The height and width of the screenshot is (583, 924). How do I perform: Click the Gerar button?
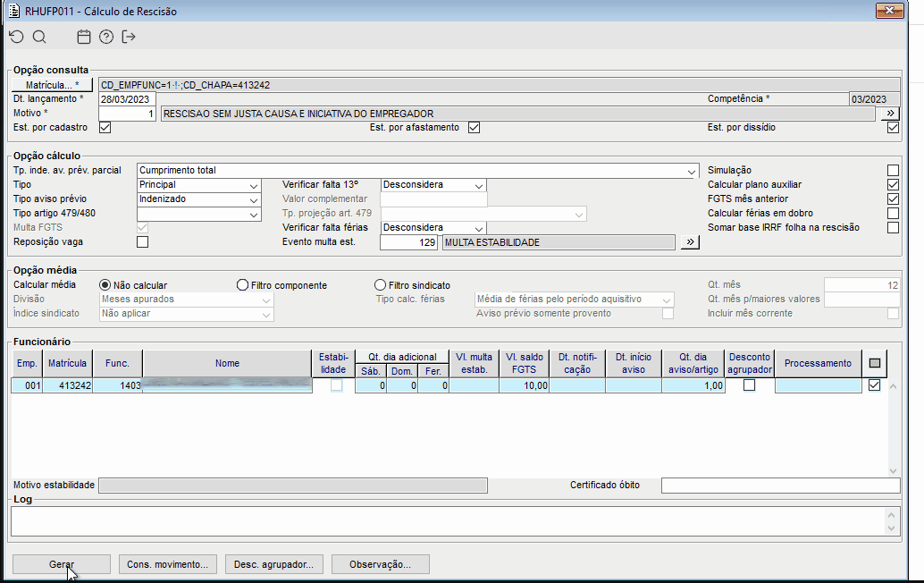pyautogui.click(x=62, y=564)
